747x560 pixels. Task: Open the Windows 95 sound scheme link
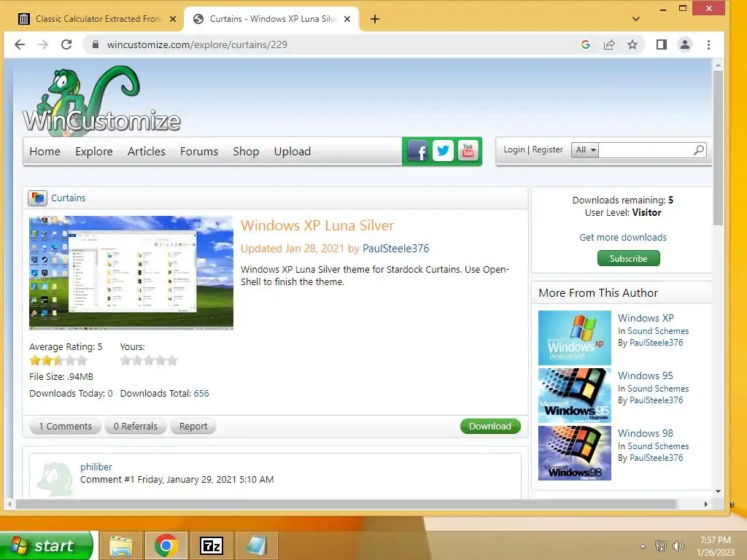[645, 376]
